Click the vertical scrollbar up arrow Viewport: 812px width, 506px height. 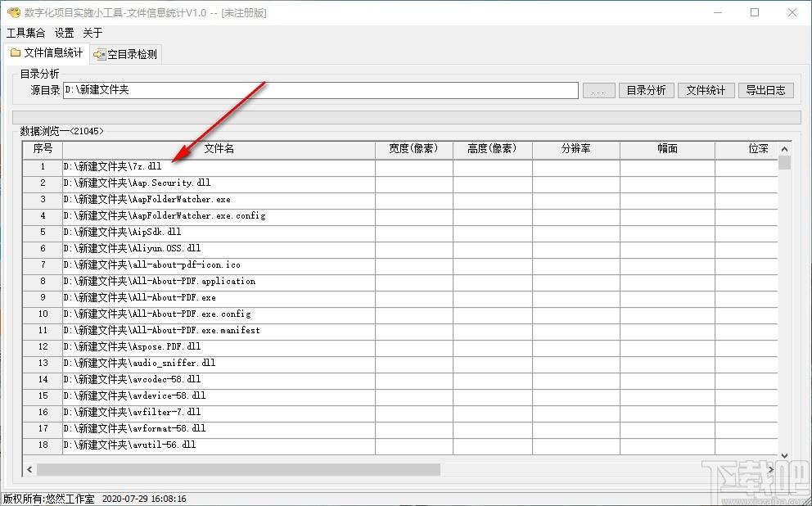coord(784,149)
